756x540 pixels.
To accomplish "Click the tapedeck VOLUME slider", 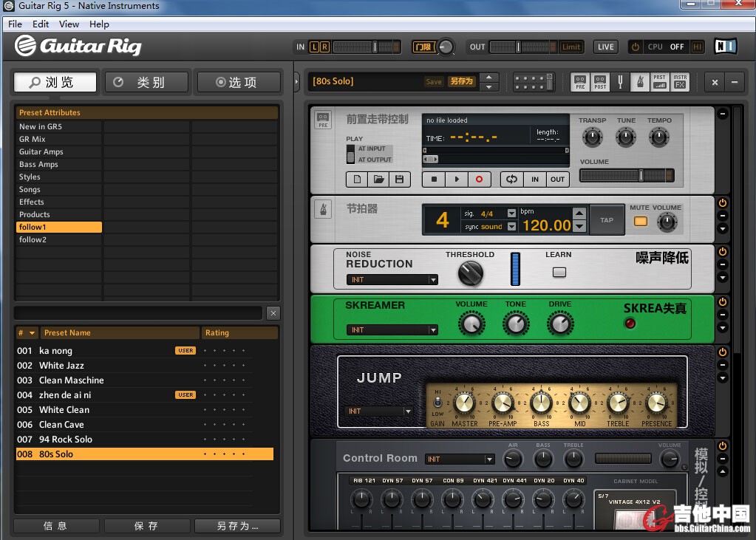I will [x=627, y=176].
